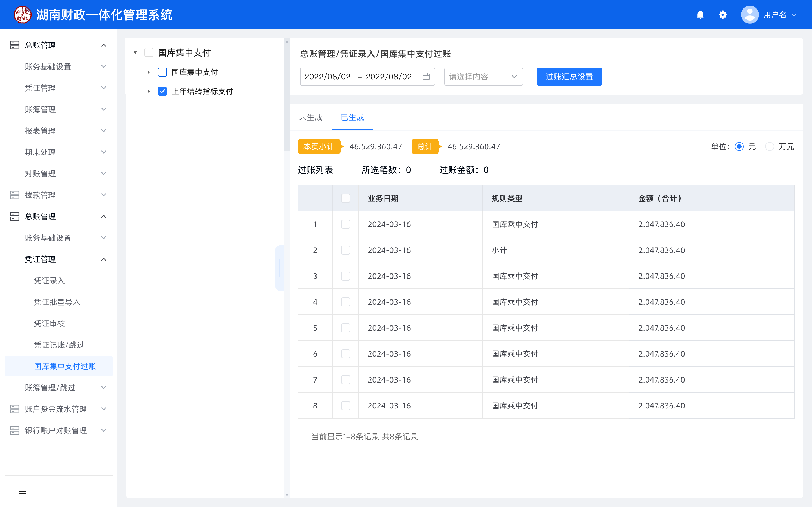This screenshot has height=507, width=812.
Task: Click the 账户资金流水管理 sidebar icon
Action: coord(14,409)
